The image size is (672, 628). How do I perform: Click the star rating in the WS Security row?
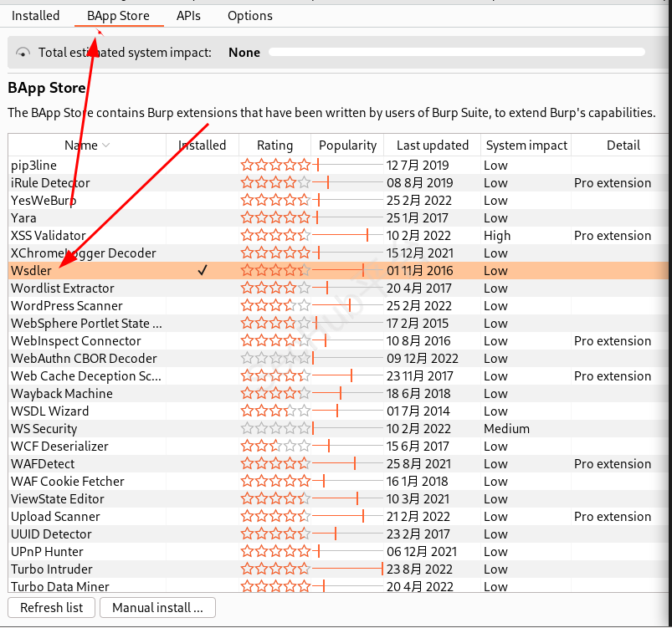pyautogui.click(x=275, y=429)
